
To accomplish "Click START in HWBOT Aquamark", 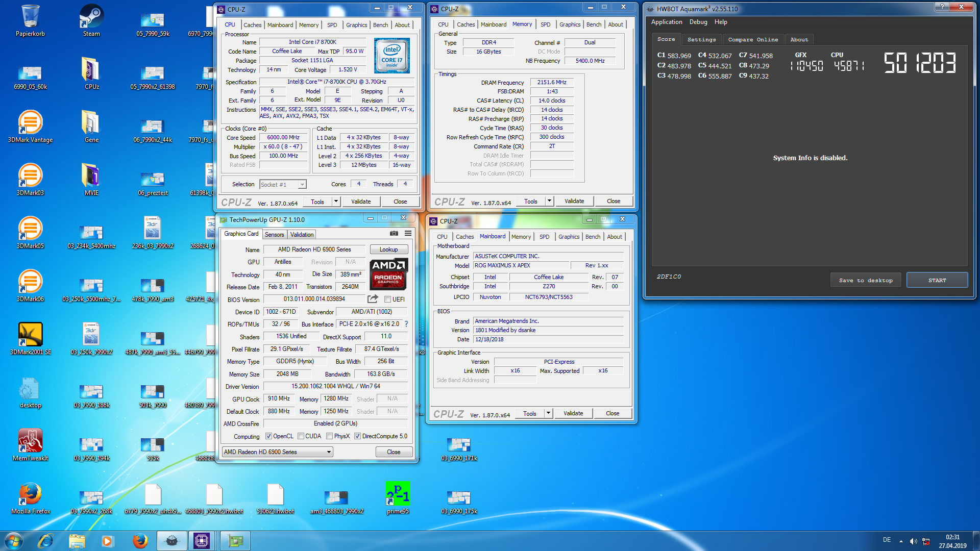I will (937, 280).
